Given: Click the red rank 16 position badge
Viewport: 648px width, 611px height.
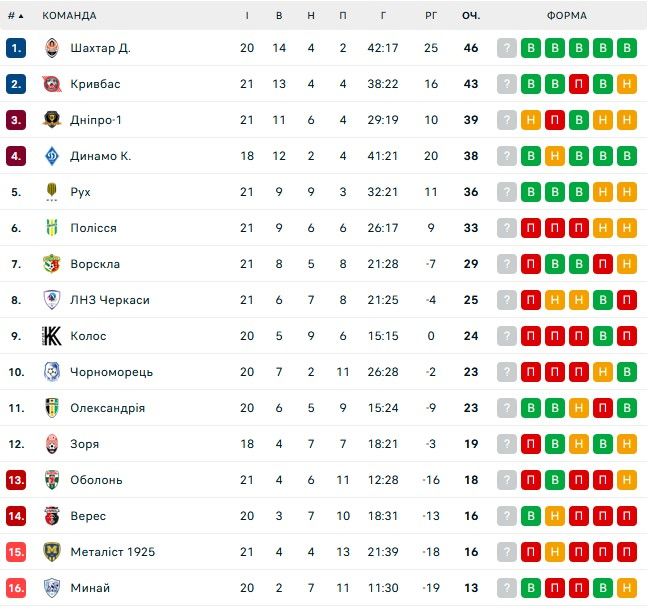Looking at the screenshot, I should pos(15,588).
